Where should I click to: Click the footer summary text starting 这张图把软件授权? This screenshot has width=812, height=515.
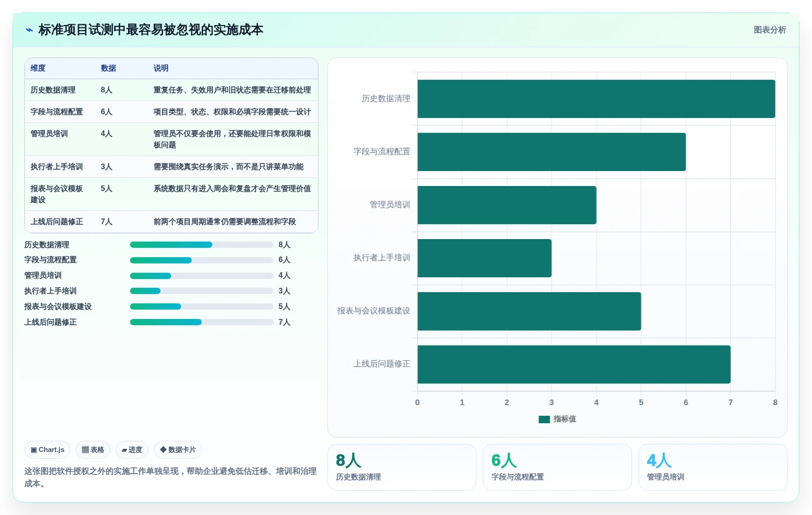[171, 478]
